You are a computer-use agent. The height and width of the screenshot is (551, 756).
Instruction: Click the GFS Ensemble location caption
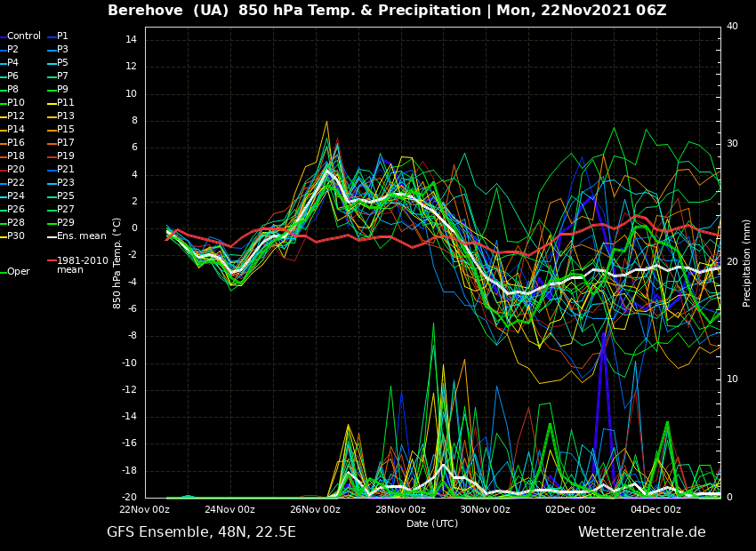pyautogui.click(x=201, y=532)
